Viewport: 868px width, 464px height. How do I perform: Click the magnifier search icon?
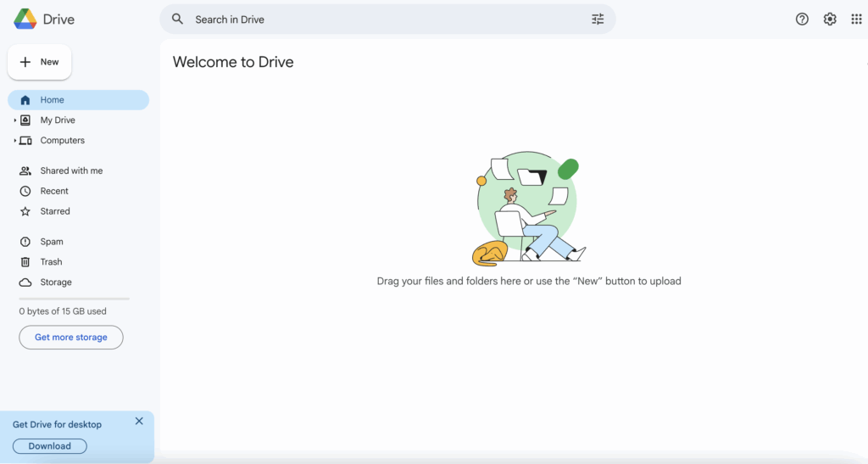177,20
